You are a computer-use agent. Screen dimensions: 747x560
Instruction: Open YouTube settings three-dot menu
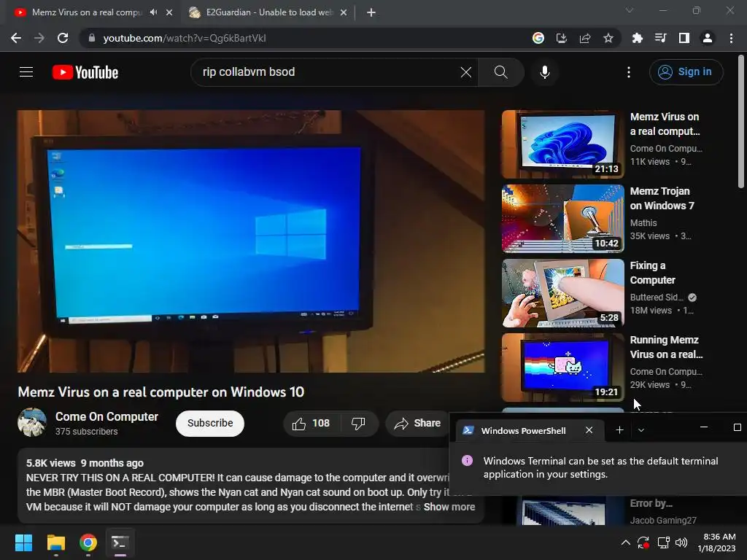[x=629, y=72]
